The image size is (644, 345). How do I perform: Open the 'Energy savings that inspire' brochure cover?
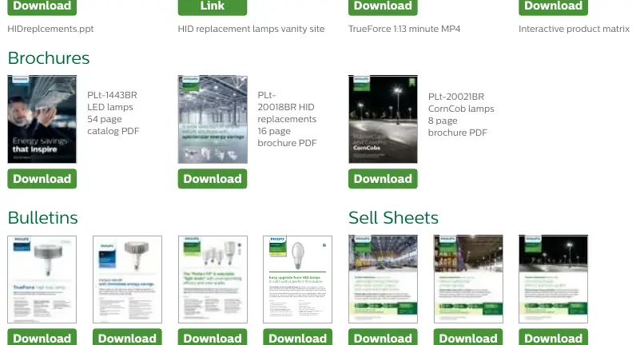[42, 119]
